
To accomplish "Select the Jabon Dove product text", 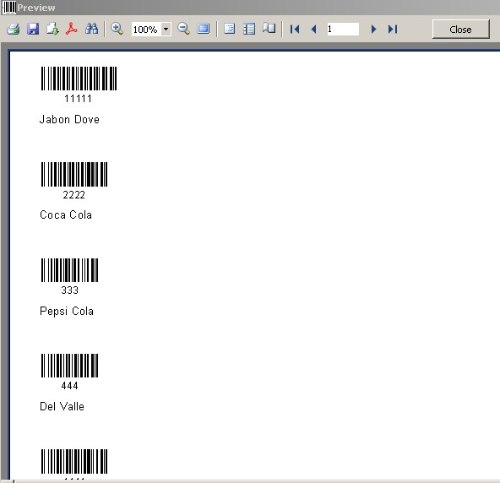I will 69,119.
